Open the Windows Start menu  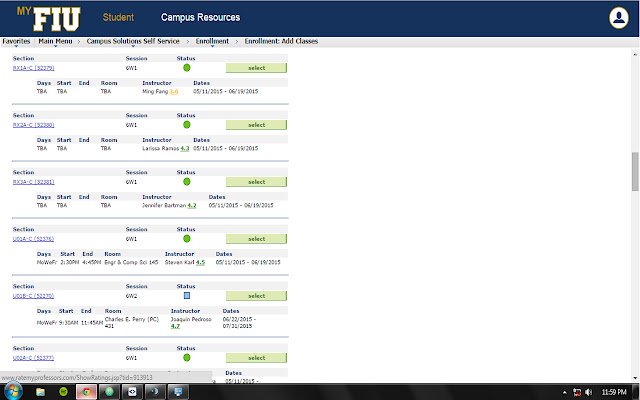pos(13,392)
